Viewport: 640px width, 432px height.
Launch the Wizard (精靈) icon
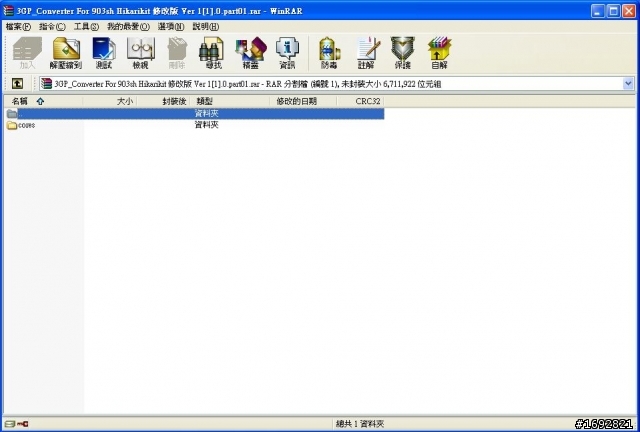[250, 53]
